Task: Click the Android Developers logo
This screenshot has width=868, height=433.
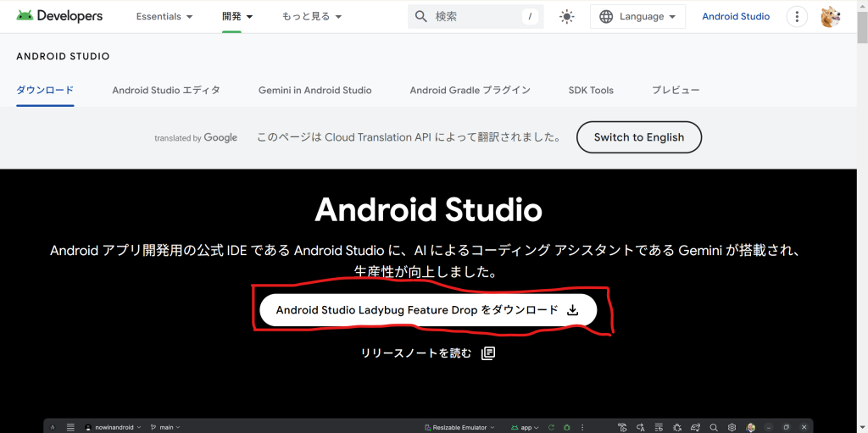Action: [x=59, y=16]
